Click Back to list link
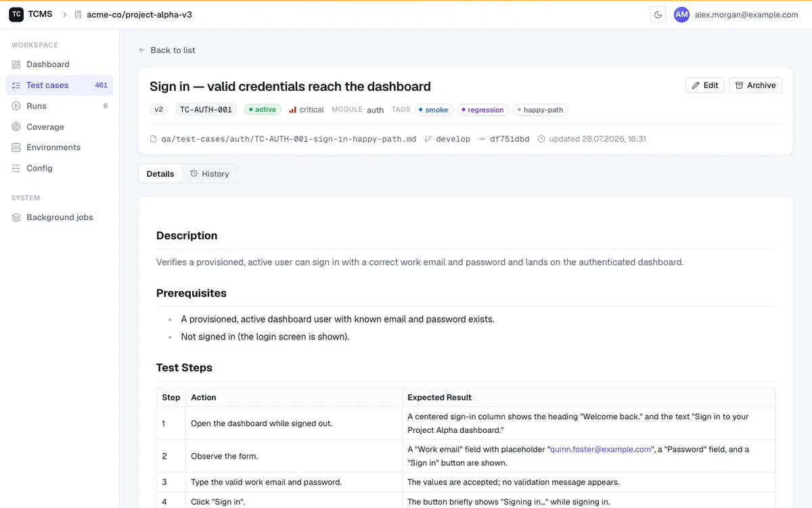Image resolution: width=812 pixels, height=508 pixels. 166,50
